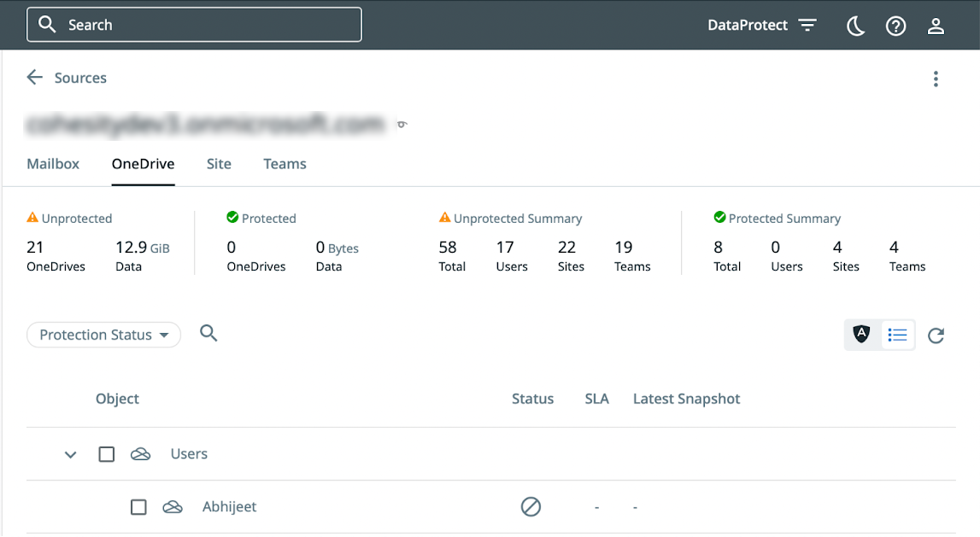Select the Users group checkbox
This screenshot has height=537, width=980.
[x=107, y=454]
